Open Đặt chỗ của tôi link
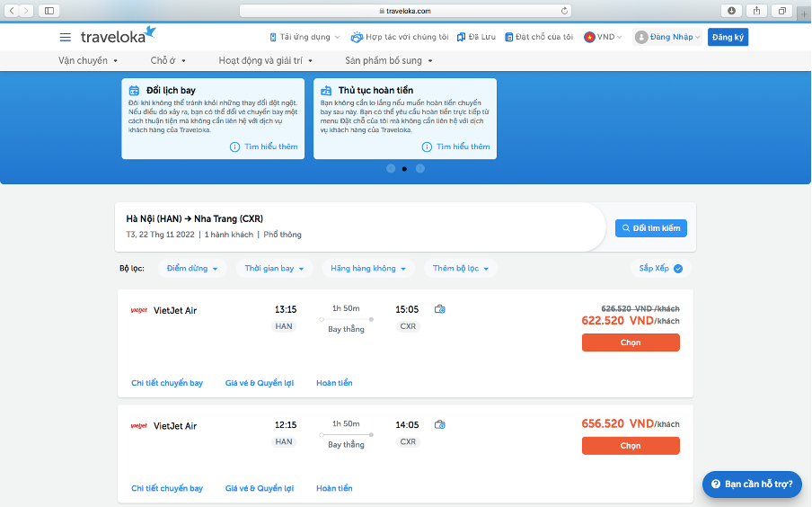Image resolution: width=812 pixels, height=507 pixels. (539, 38)
